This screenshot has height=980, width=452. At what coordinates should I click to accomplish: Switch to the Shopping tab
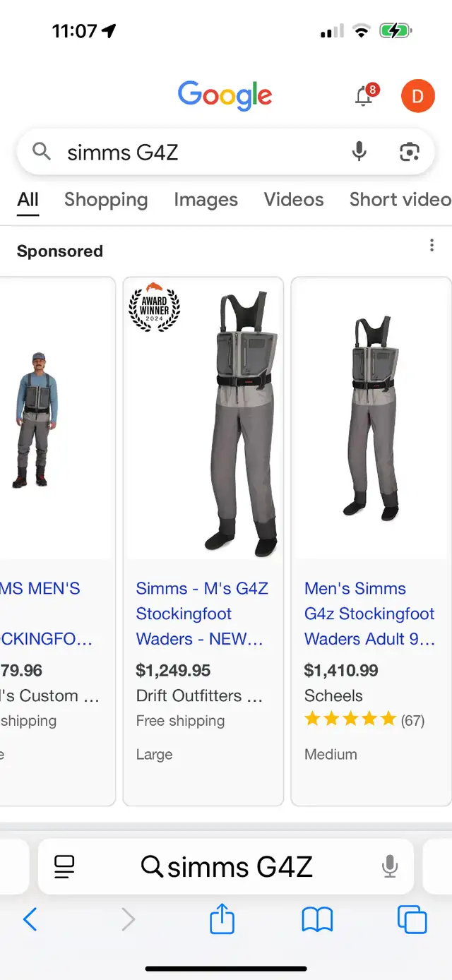[x=106, y=200]
